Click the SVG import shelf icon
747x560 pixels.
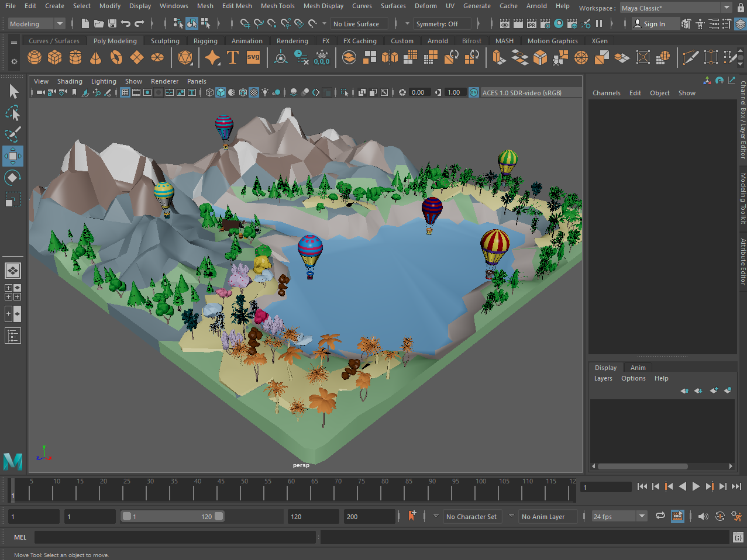[253, 57]
